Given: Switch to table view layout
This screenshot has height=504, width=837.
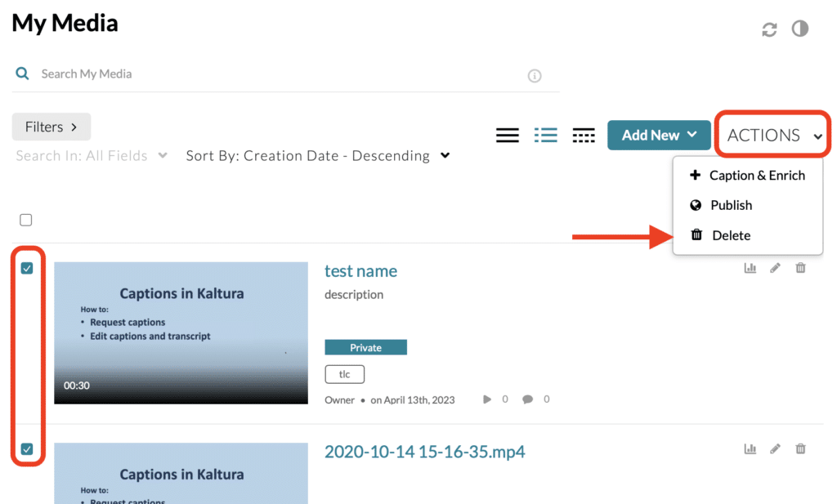Looking at the screenshot, I should [584, 135].
